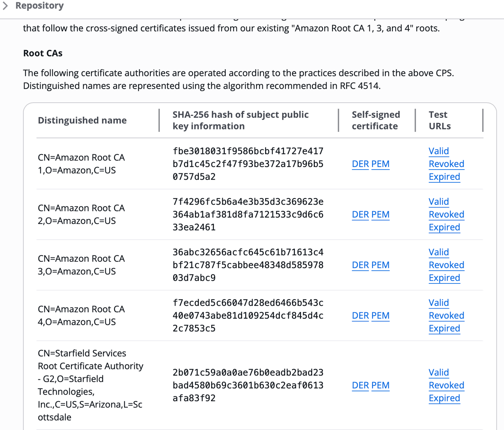Open Valid test URL for Starfield Services Root
The width and height of the screenshot is (504, 430).
pyautogui.click(x=439, y=372)
